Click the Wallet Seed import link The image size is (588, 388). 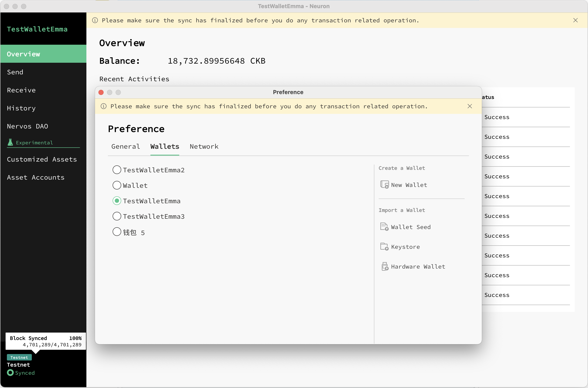click(410, 227)
